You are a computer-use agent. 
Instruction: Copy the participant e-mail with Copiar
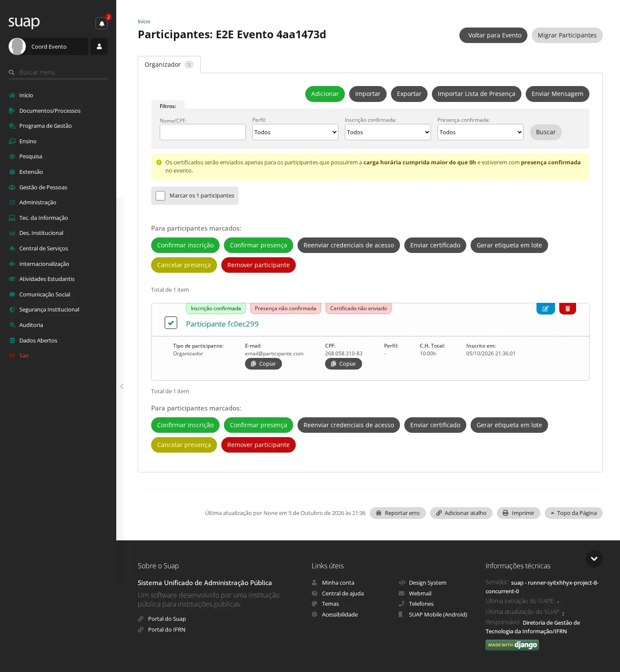pyautogui.click(x=263, y=364)
